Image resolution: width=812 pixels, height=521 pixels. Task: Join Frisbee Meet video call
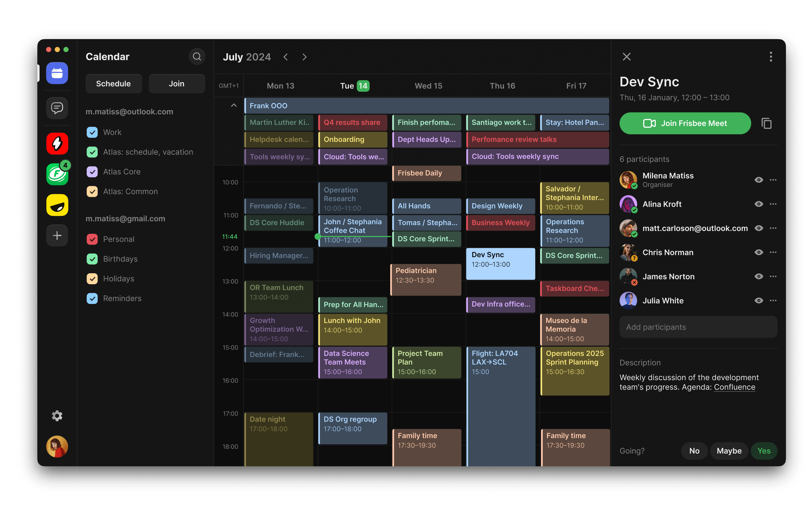[685, 123]
